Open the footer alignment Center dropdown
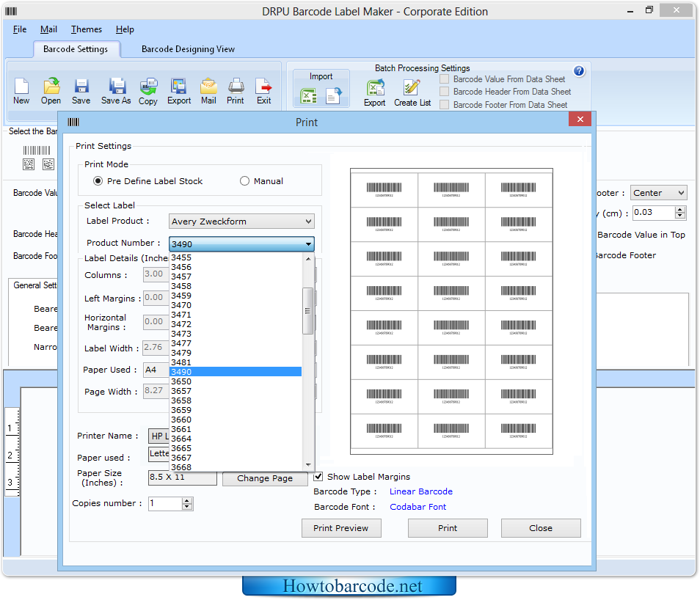Viewport: 700px width, 600px height. coord(658,193)
